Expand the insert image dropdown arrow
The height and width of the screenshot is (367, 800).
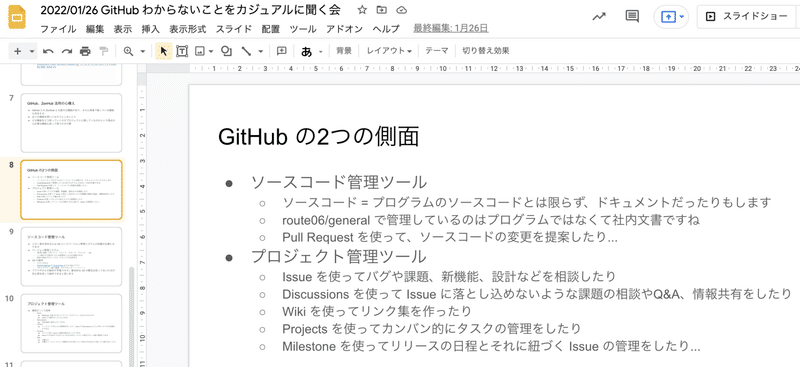tap(211, 51)
